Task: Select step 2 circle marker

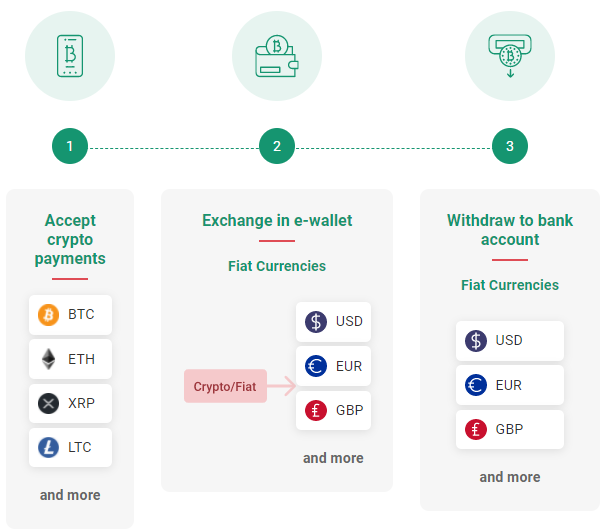Action: click(x=277, y=146)
